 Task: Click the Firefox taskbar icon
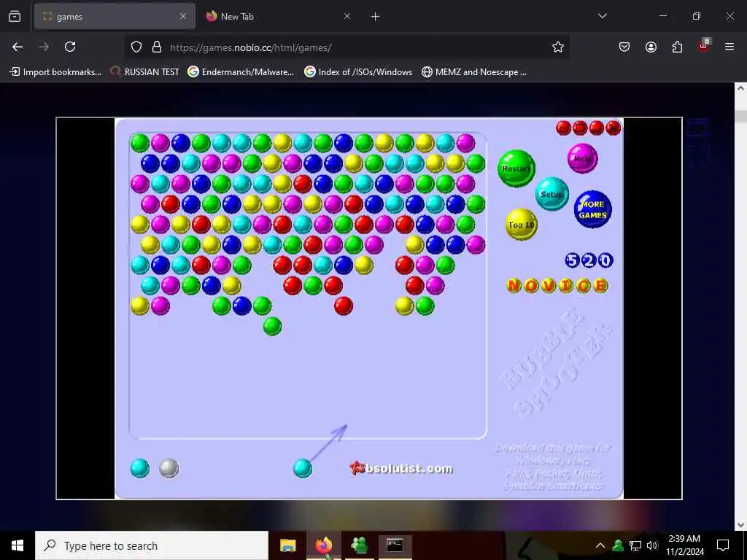click(x=323, y=545)
